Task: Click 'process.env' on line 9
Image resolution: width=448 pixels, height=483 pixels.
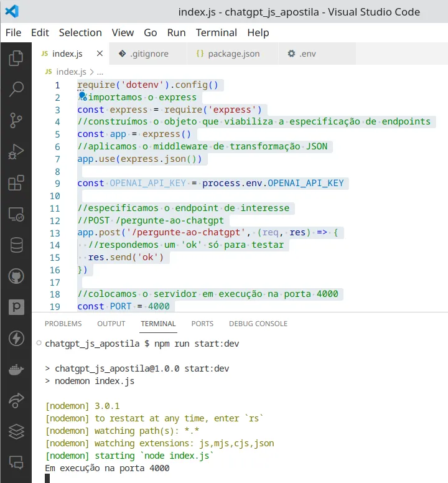Action: 232,183
